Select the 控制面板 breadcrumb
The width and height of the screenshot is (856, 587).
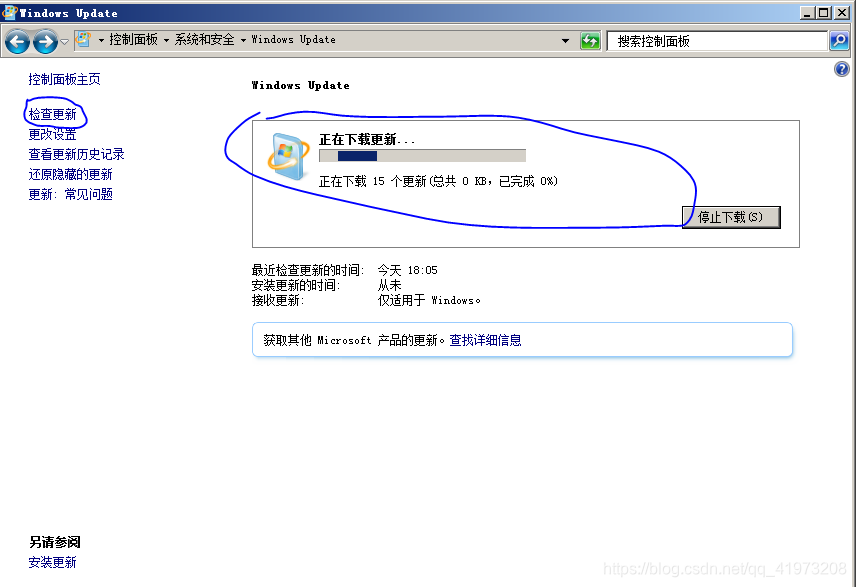(x=133, y=39)
